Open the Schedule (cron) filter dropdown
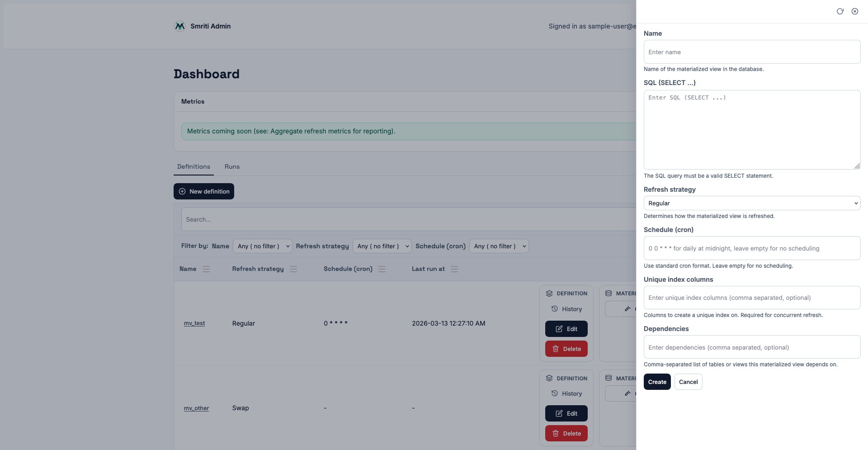Image resolution: width=868 pixels, height=450 pixels. click(499, 246)
